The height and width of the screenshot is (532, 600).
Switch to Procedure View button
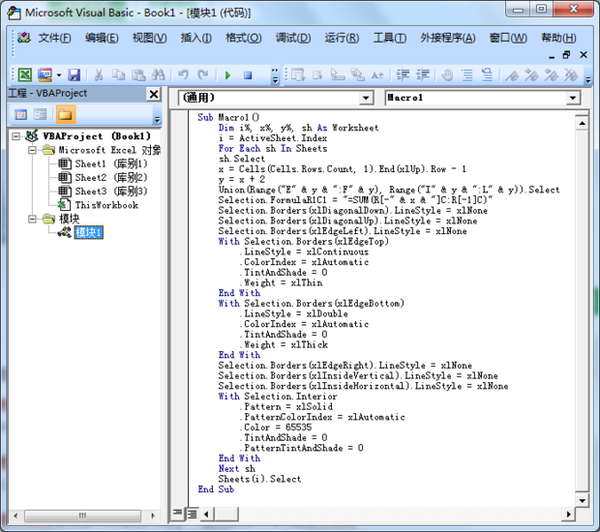point(178,513)
